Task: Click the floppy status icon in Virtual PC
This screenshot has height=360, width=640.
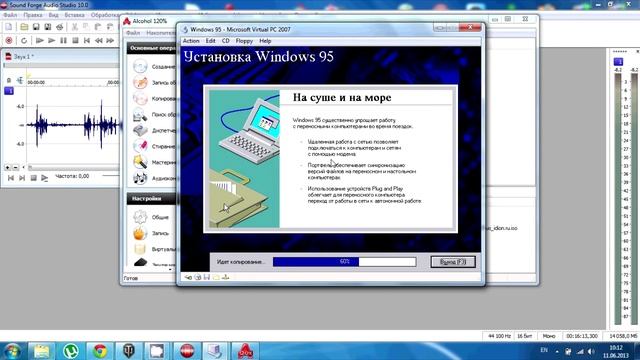Action: point(207,277)
